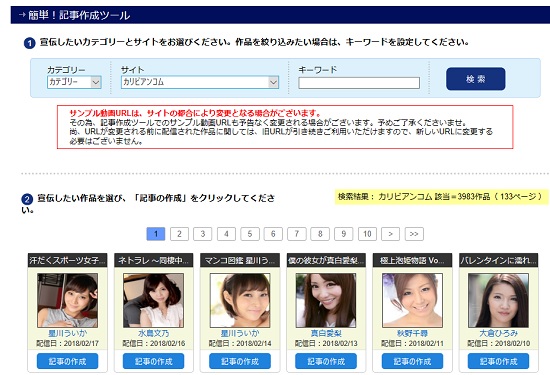Click the date text 配信日：2018/02/13
The height and width of the screenshot is (375, 550).
326,343
